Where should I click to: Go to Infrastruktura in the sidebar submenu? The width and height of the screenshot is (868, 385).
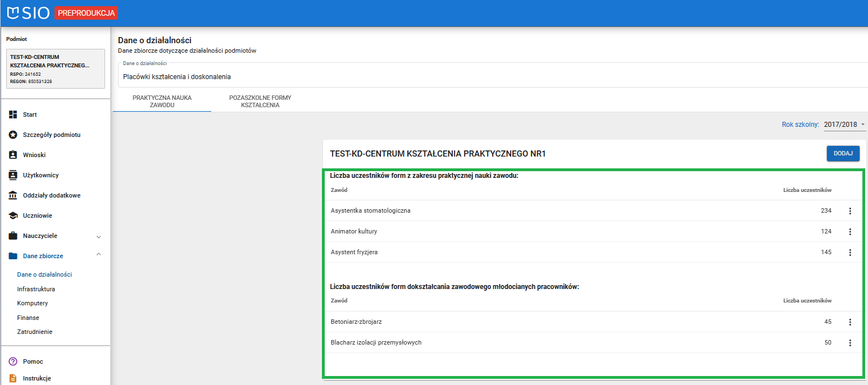tap(36, 289)
